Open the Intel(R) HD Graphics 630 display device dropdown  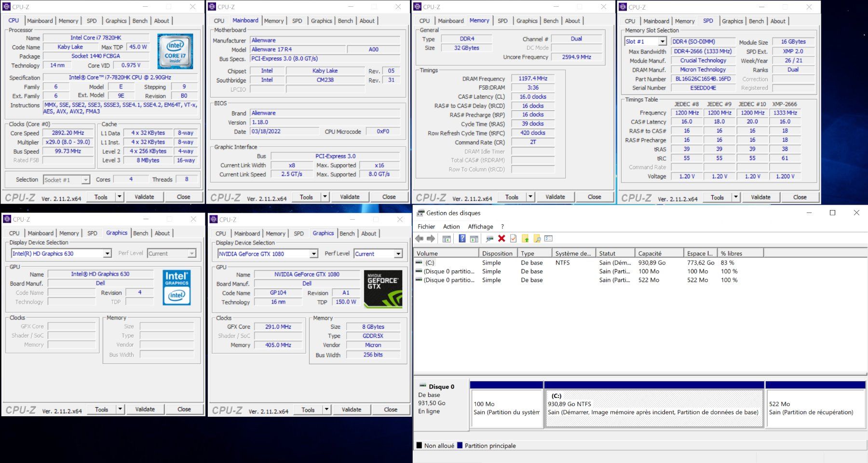click(107, 253)
